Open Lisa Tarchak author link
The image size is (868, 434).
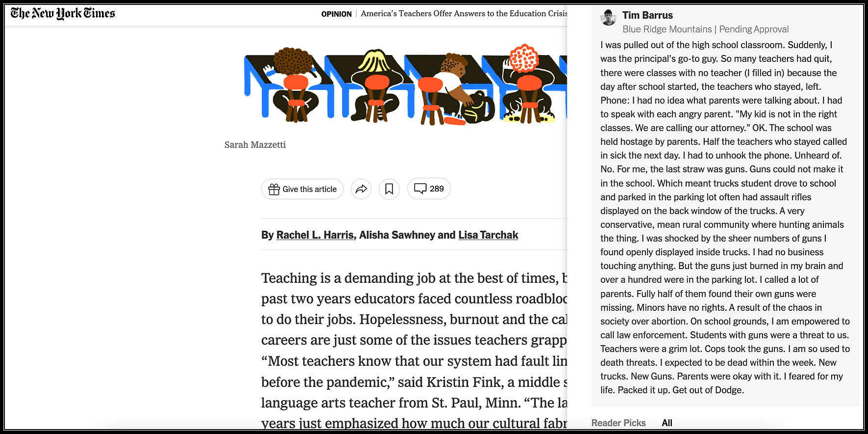point(488,235)
